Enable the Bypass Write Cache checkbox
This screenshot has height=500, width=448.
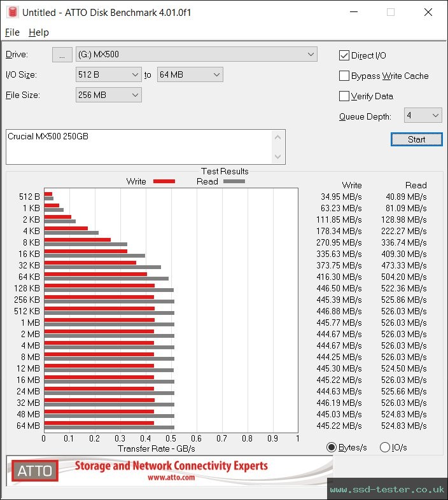coord(344,76)
